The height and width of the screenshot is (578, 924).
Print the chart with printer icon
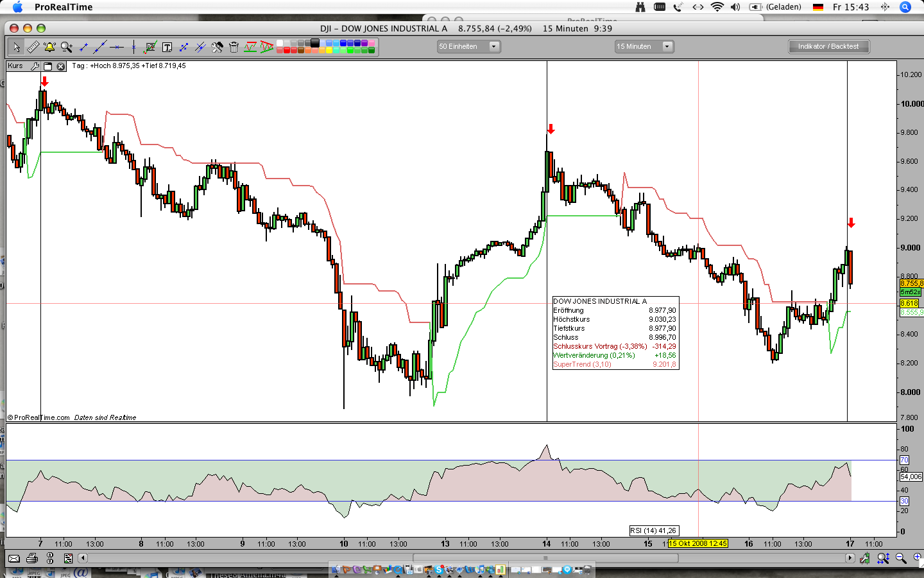click(x=32, y=558)
